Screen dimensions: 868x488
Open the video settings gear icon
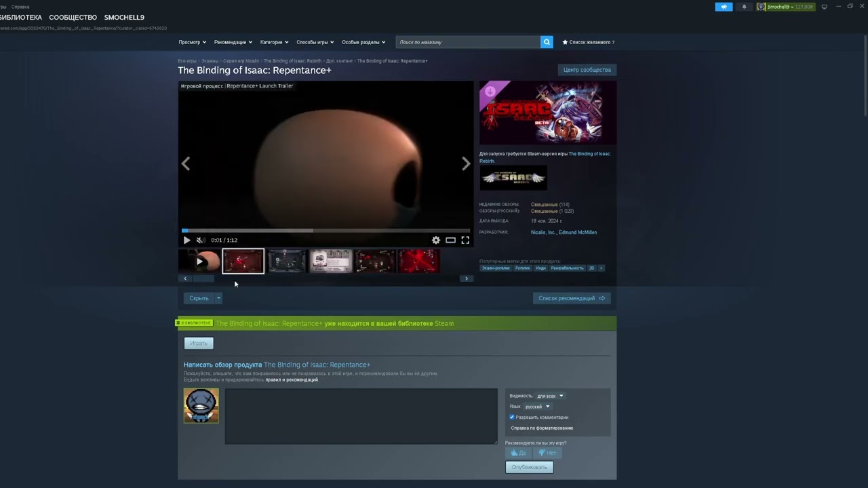point(436,240)
